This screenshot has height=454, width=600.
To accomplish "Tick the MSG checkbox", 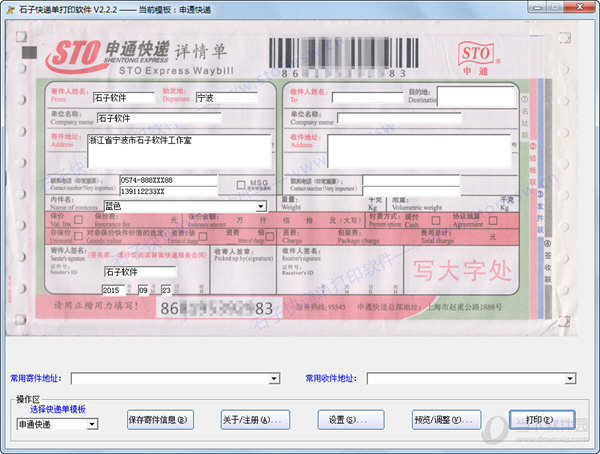I will [241, 185].
